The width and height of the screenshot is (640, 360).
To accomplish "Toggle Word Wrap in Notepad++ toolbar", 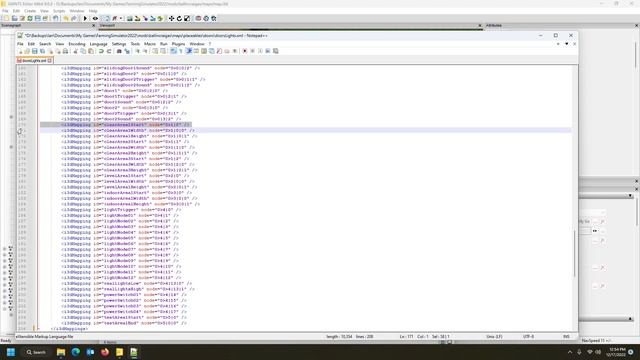I will tap(173, 51).
